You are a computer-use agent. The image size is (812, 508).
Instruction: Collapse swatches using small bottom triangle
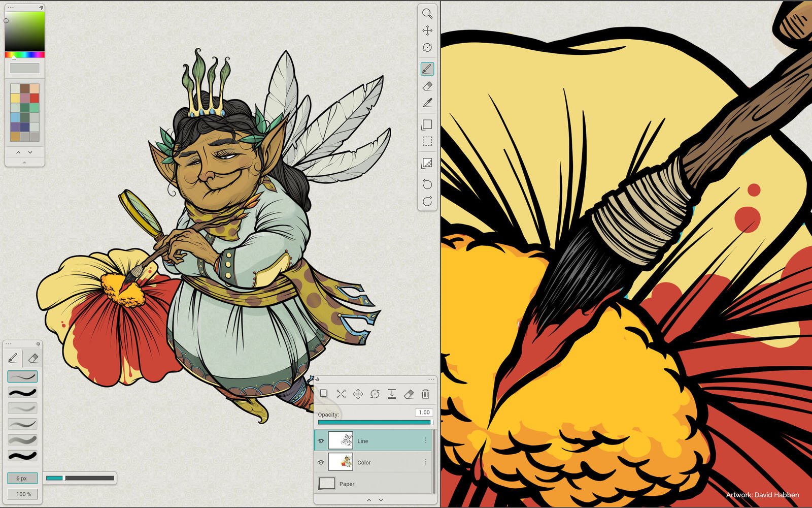[x=24, y=162]
